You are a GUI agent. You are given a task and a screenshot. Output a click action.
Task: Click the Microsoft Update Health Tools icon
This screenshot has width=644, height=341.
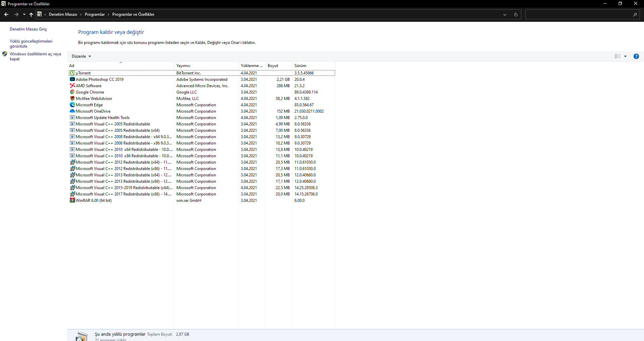tap(72, 118)
